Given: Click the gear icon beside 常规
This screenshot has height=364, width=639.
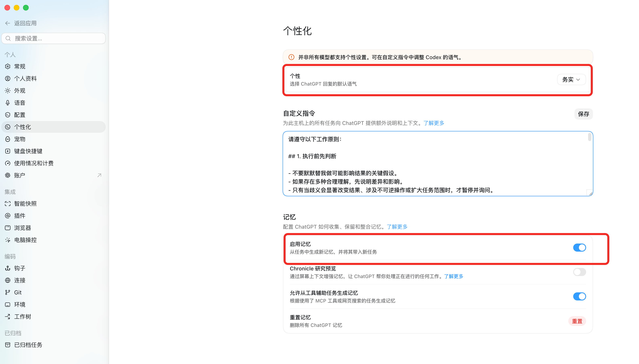Looking at the screenshot, I should coord(8,67).
